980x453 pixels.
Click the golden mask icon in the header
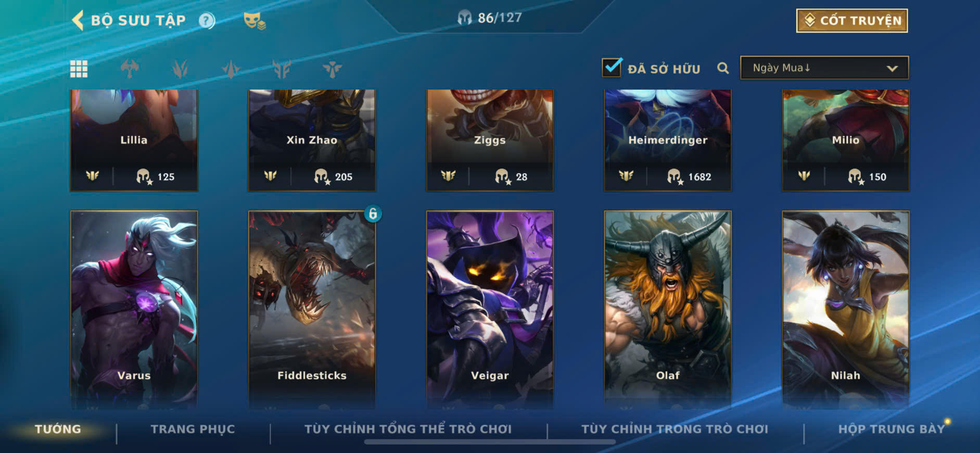click(254, 21)
